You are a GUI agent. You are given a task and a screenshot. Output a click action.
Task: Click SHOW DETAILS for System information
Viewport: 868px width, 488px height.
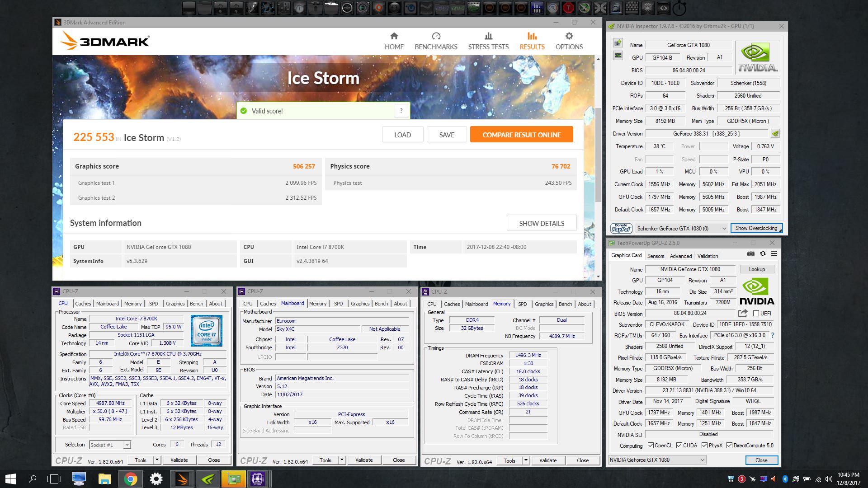click(x=542, y=223)
